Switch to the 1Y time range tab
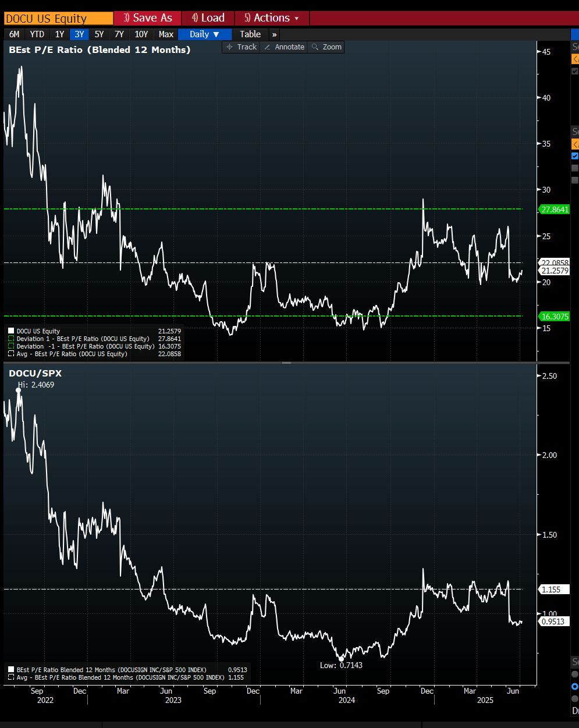The width and height of the screenshot is (579, 728). 59,34
